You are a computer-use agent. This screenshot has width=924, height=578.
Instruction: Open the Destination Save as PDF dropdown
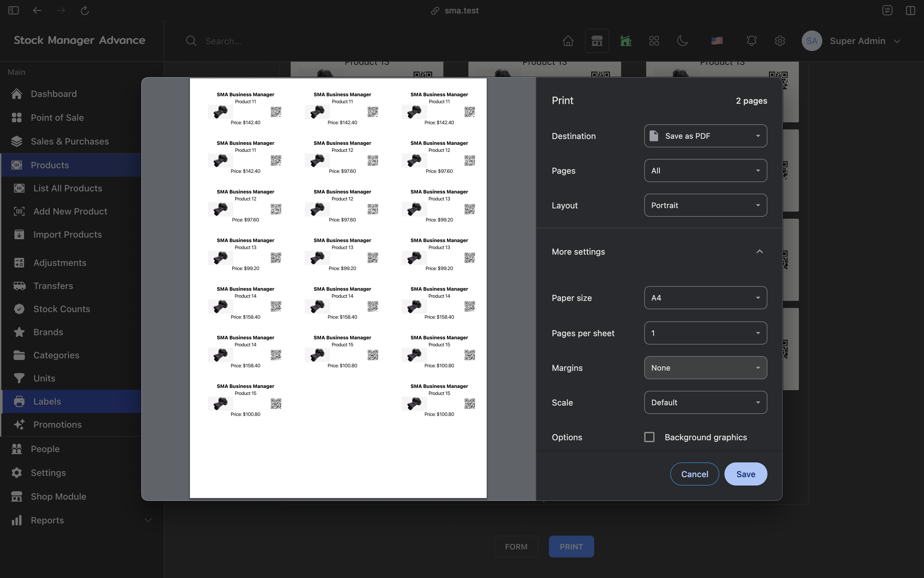tap(705, 136)
